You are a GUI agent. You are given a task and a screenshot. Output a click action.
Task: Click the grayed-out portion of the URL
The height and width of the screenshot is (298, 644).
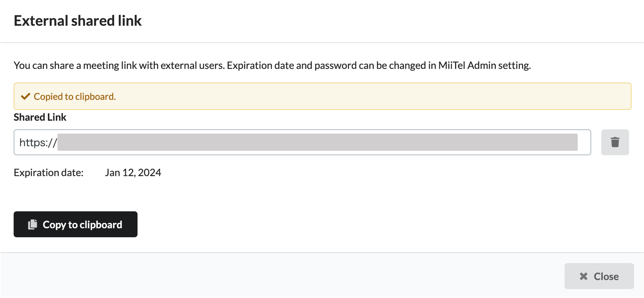[x=318, y=142]
